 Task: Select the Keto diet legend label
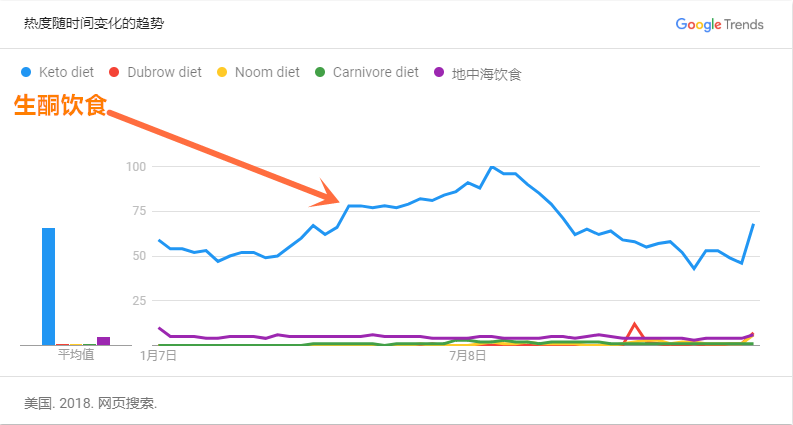tap(66, 72)
